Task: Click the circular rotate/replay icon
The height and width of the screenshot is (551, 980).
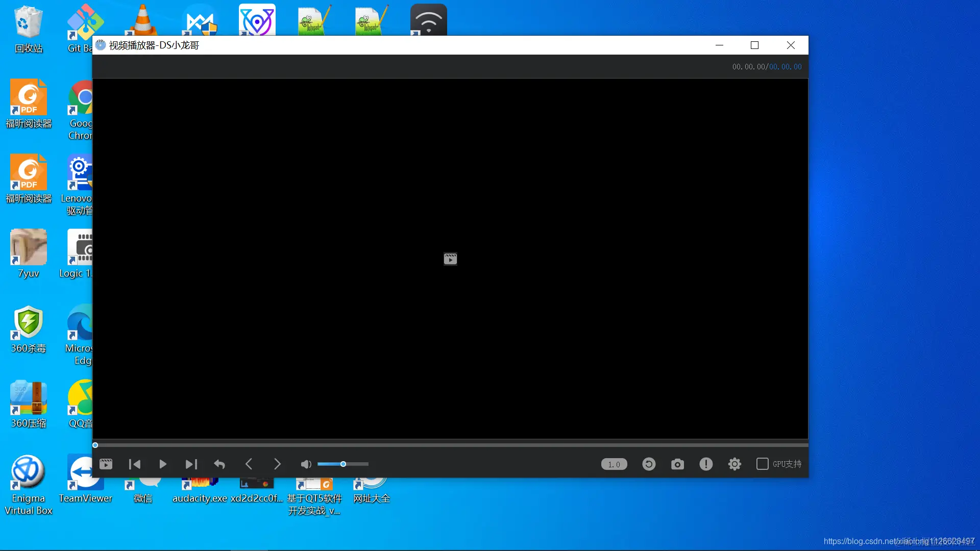Action: click(649, 464)
